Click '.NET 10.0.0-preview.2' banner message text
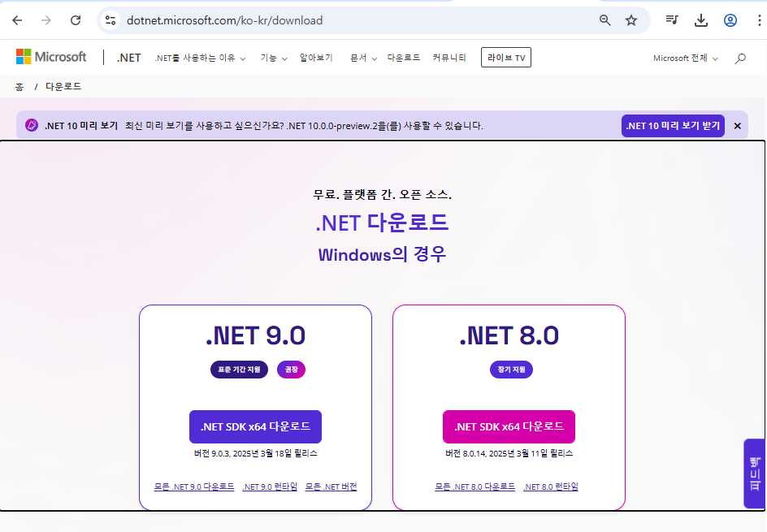This screenshot has width=767, height=532. 304,126
